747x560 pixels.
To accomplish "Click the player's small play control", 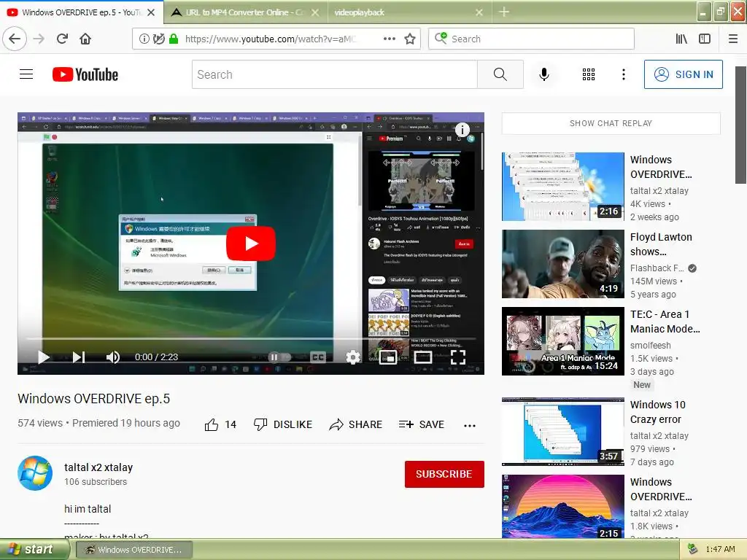I will tap(43, 357).
